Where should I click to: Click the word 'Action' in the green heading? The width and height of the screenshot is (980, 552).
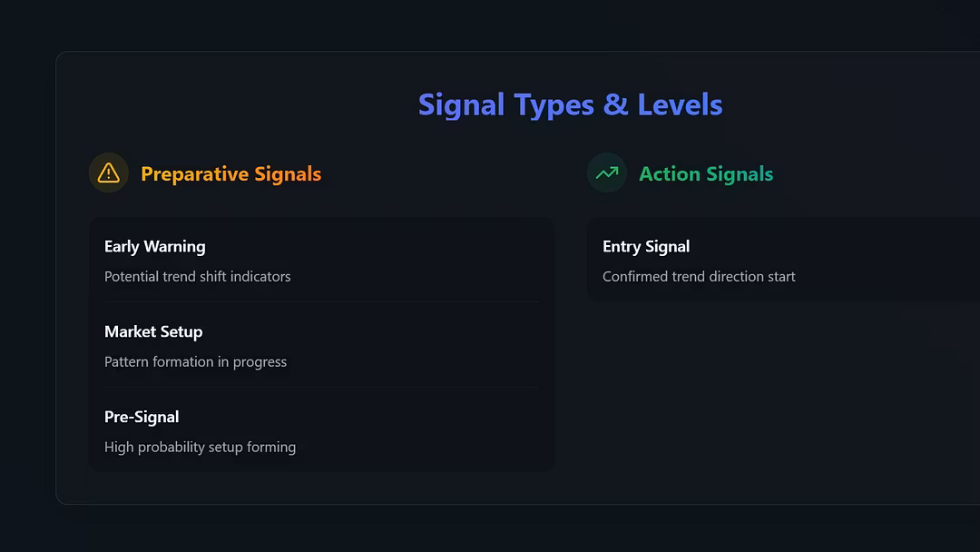(x=668, y=173)
